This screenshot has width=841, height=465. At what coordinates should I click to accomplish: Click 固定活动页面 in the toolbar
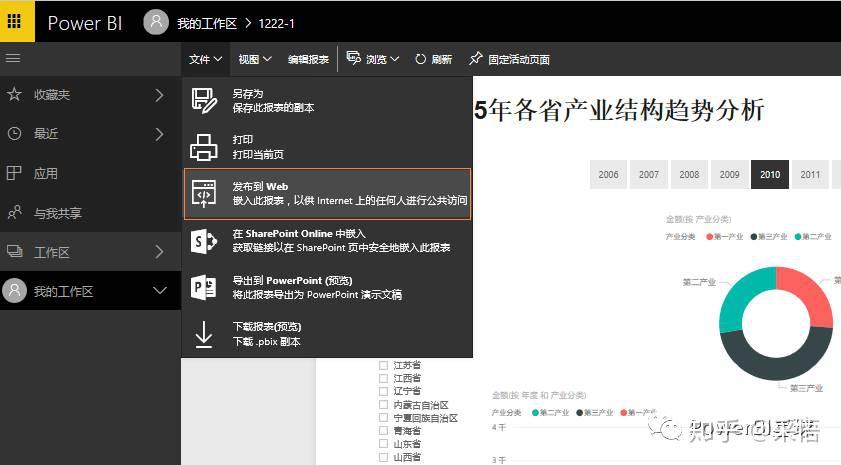(519, 60)
